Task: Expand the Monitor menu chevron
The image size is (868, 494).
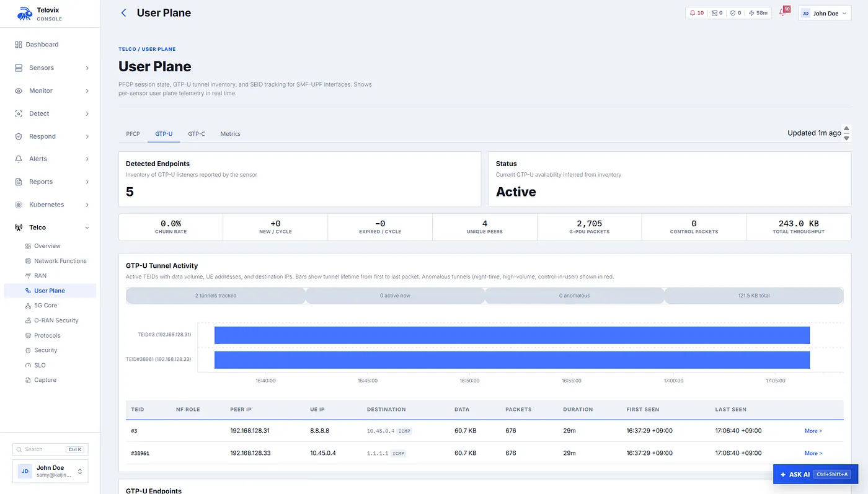Action: pos(87,91)
